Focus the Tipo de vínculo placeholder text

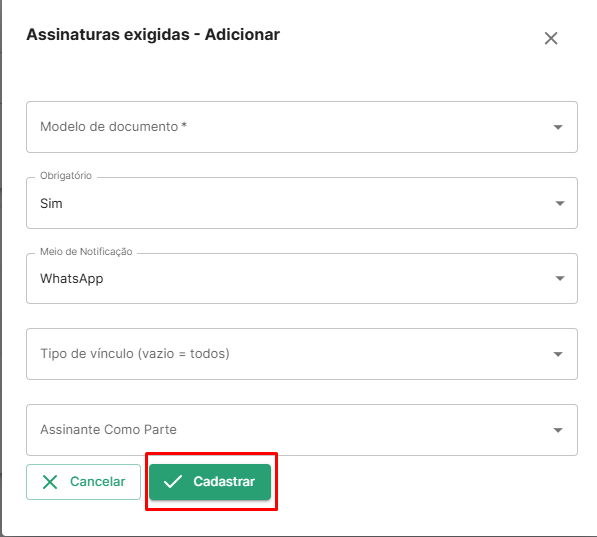pyautogui.click(x=135, y=353)
